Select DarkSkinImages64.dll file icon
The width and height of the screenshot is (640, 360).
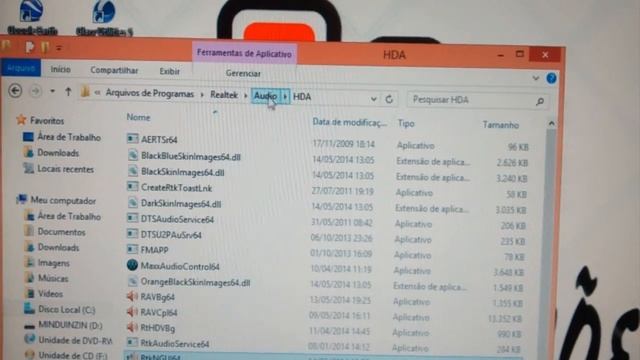(133, 202)
